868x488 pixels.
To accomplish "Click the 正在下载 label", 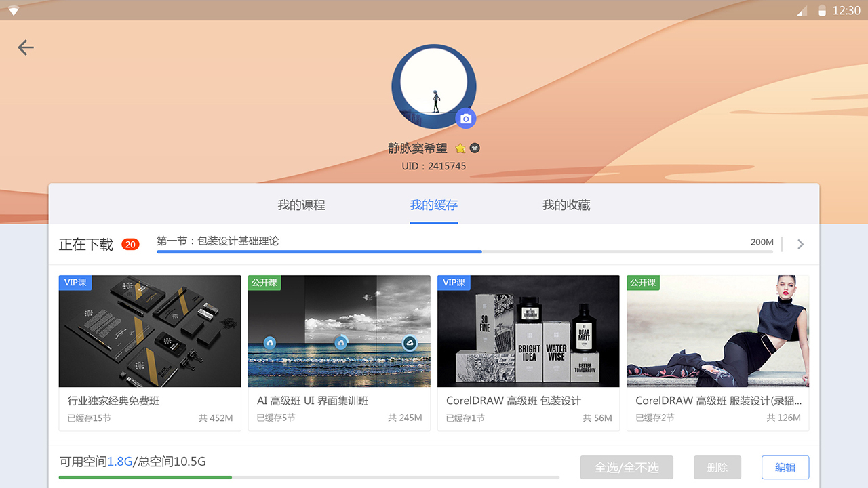I will point(86,245).
